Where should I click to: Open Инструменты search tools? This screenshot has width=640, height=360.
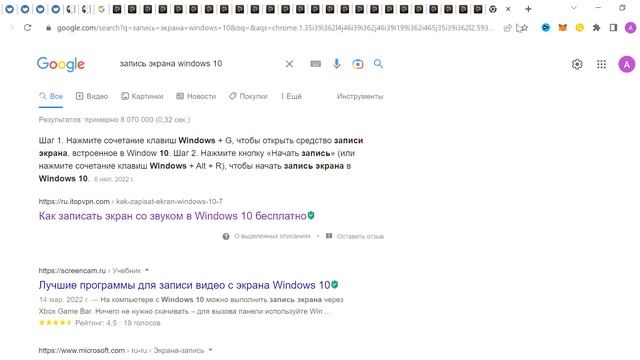(x=360, y=96)
